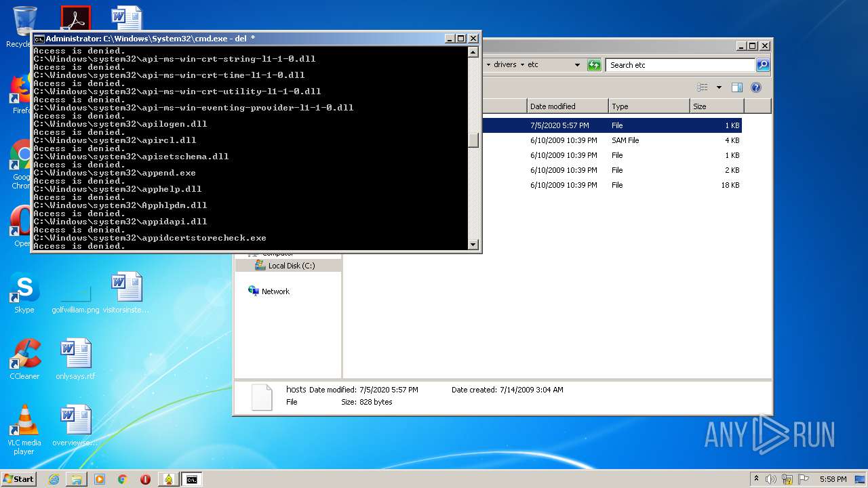Viewport: 868px width, 488px height.
Task: Select the SAM File row
Action: (x=612, y=140)
